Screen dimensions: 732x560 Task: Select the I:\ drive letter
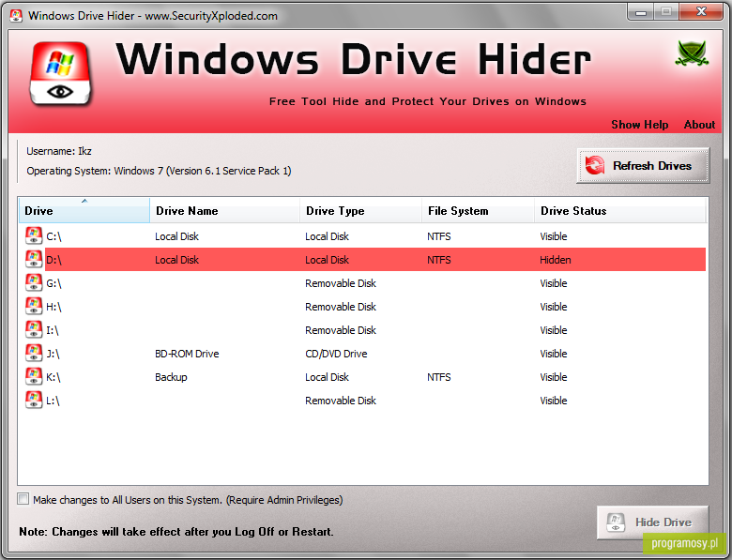click(x=53, y=330)
